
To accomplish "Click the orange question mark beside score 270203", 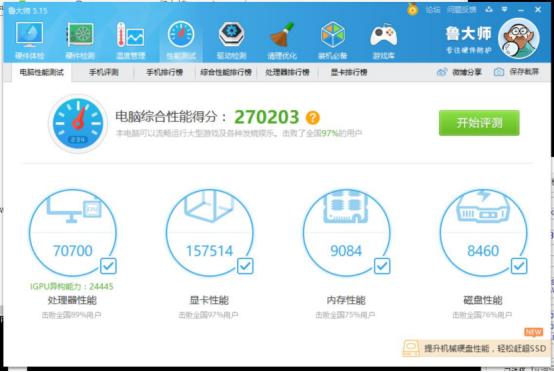I will [x=313, y=118].
